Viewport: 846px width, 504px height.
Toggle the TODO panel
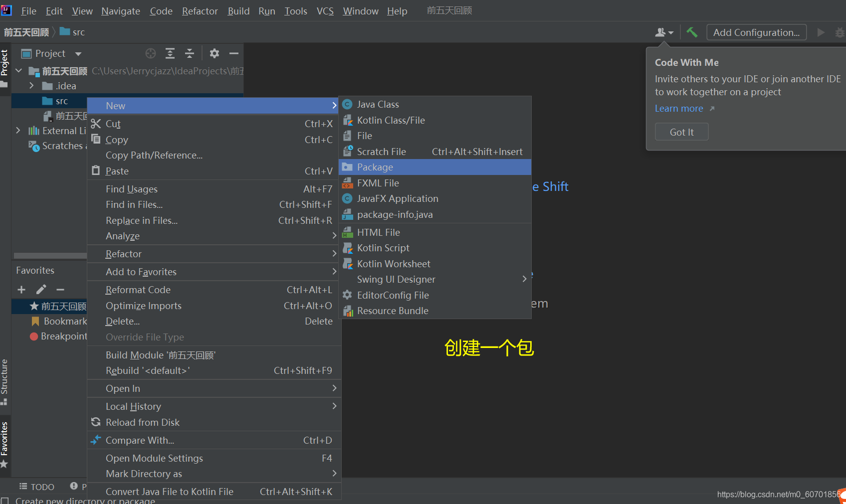(36, 487)
